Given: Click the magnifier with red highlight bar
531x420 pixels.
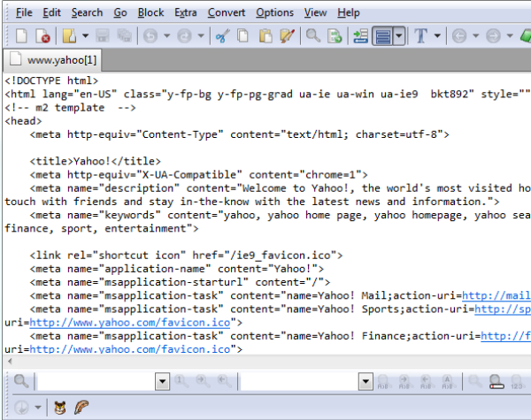Looking at the screenshot, I should (496, 382).
